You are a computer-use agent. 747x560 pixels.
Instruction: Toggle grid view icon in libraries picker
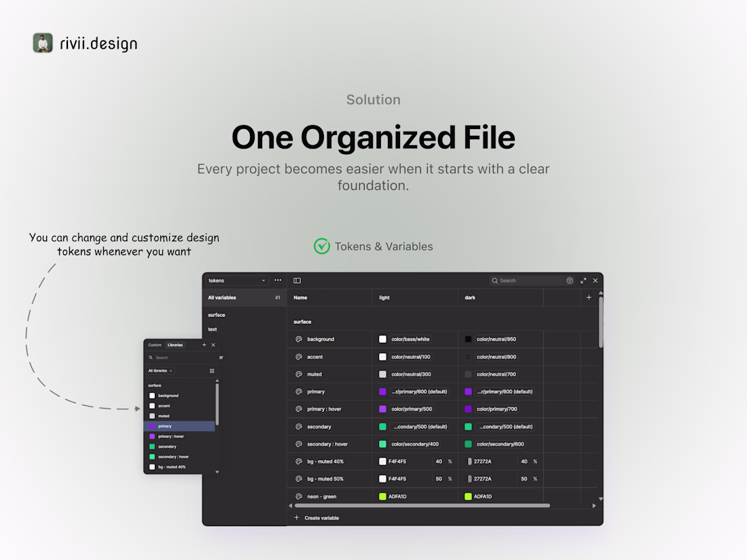212,371
